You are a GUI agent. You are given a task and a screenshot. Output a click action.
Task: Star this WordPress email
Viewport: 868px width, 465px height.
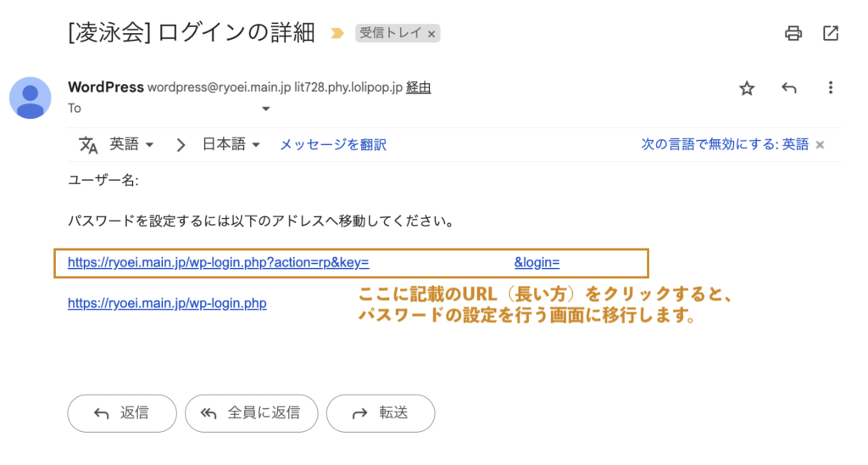click(747, 88)
